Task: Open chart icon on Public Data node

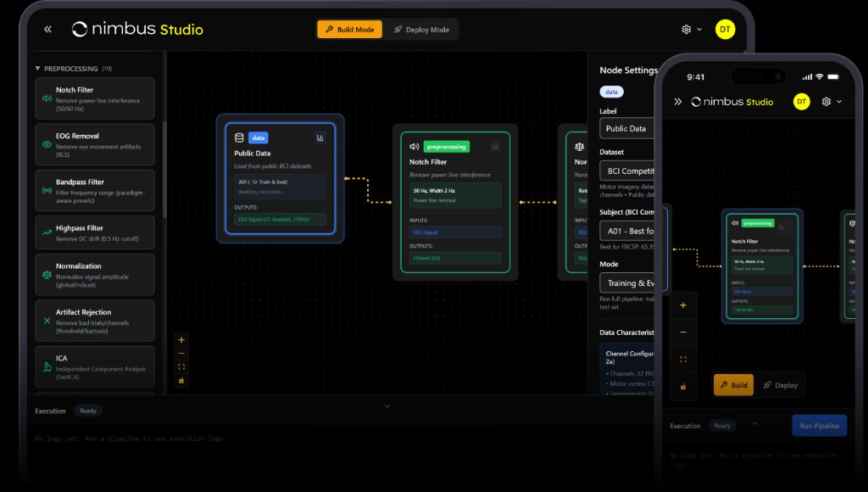Action: point(320,137)
